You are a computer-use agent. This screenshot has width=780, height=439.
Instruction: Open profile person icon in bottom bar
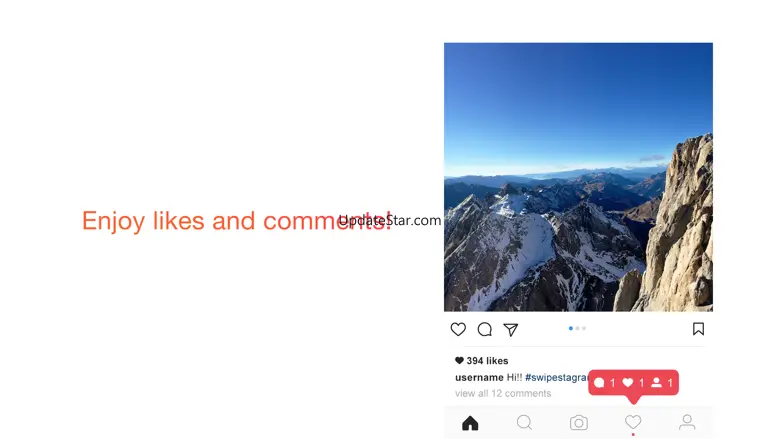(687, 422)
